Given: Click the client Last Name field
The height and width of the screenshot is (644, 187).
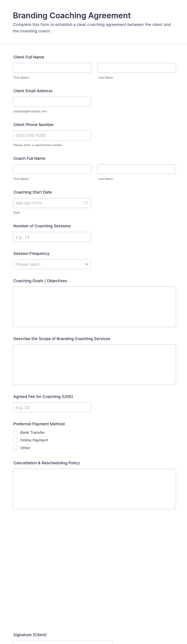Looking at the screenshot, I should click(x=137, y=68).
